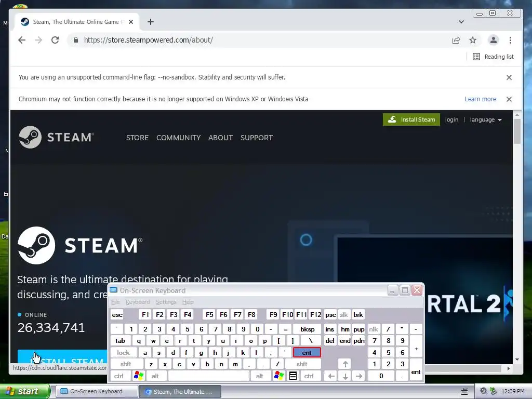Screen dimensions: 532x399
Task: Follow the Learn more link
Action: tap(481, 99)
